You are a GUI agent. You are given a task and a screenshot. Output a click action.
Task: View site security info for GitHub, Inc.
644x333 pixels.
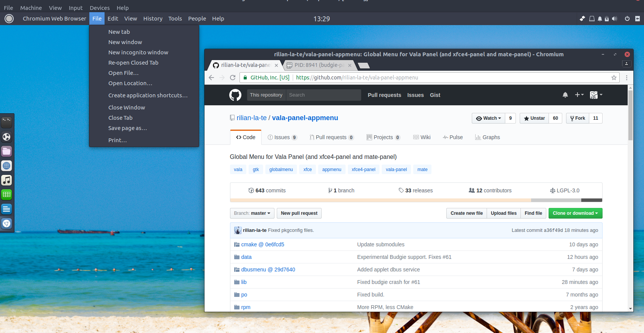266,78
